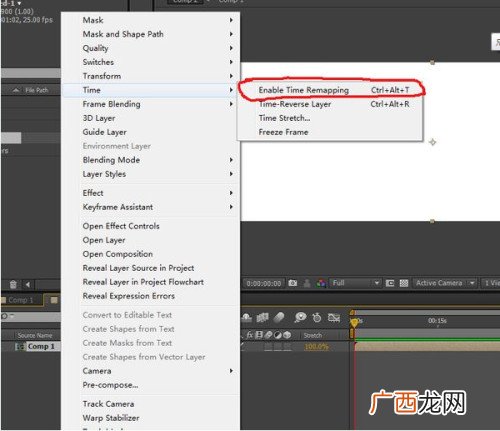Choose Open Layer
500x431 pixels.
(x=152, y=240)
